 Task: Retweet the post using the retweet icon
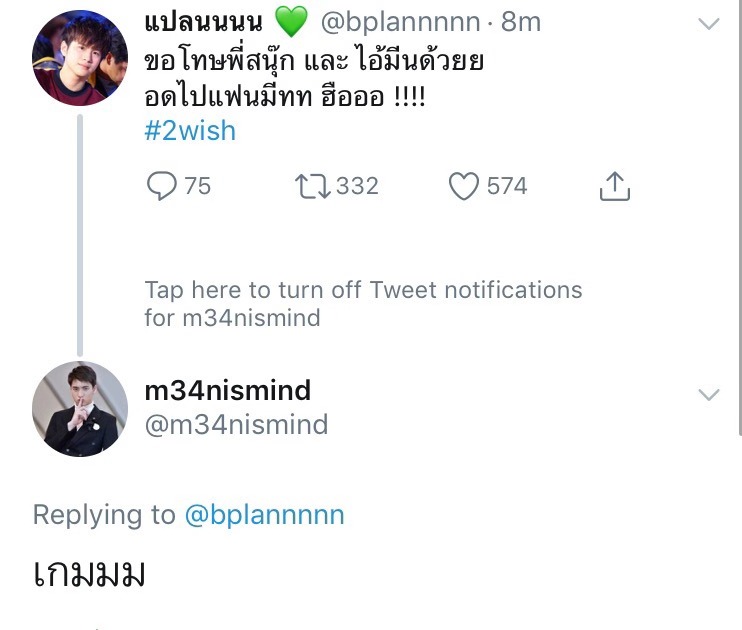(311, 186)
